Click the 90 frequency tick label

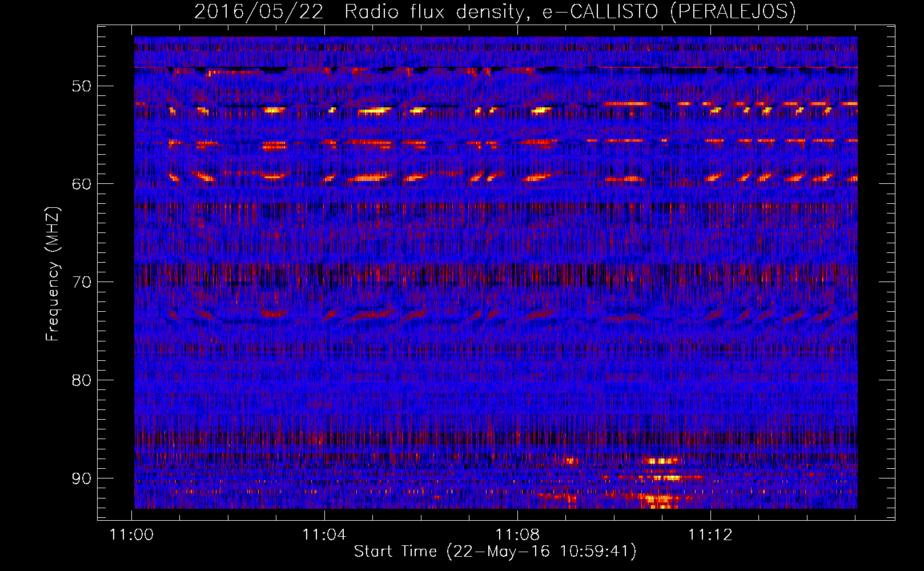pyautogui.click(x=81, y=478)
